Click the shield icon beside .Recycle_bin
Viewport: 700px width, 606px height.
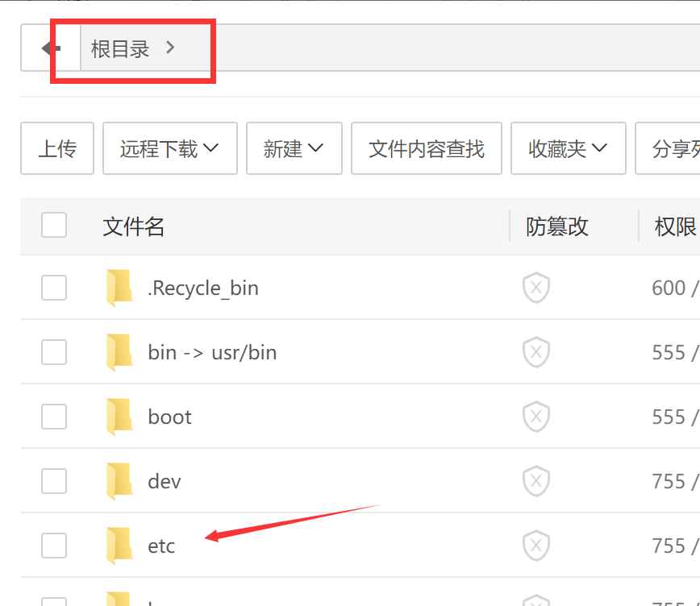pos(535,288)
